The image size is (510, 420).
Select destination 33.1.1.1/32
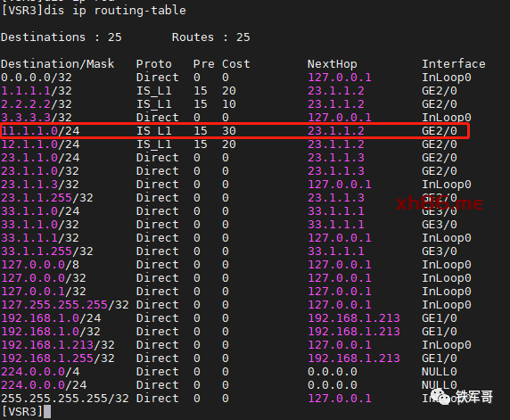coord(40,237)
